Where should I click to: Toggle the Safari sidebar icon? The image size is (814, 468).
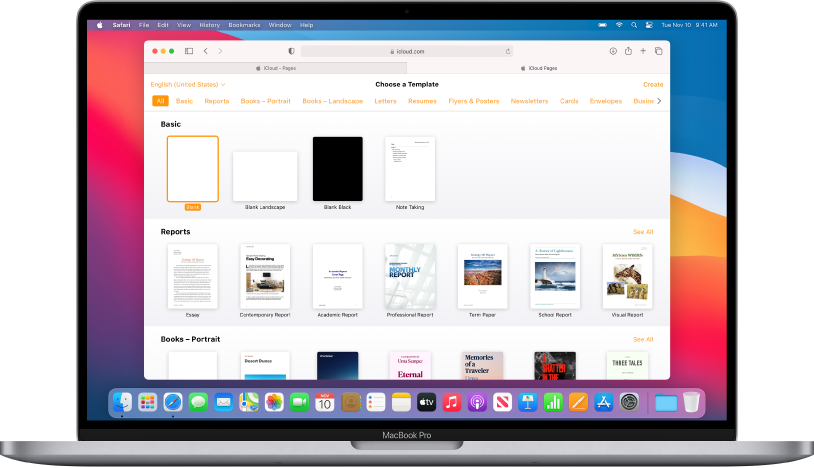[x=189, y=51]
